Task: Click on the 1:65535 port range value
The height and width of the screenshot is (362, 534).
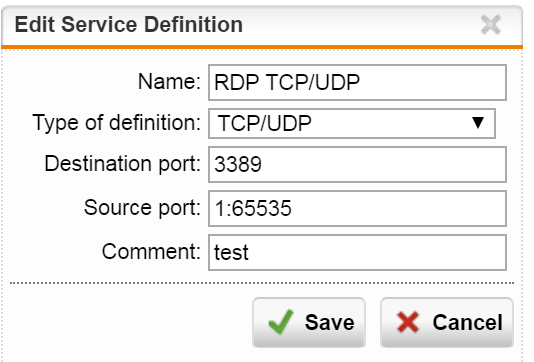Action: [x=253, y=208]
